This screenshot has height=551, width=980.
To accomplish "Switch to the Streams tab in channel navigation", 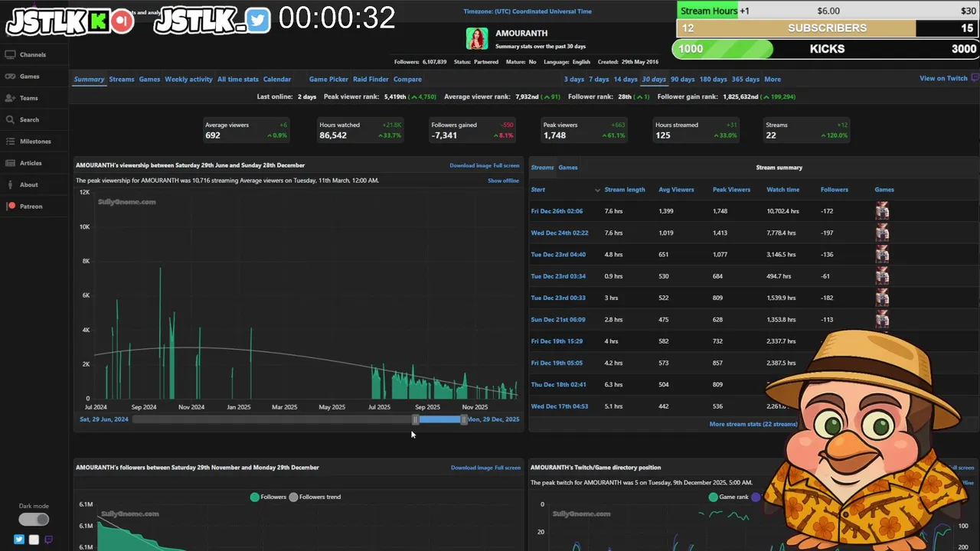I will click(x=121, y=79).
